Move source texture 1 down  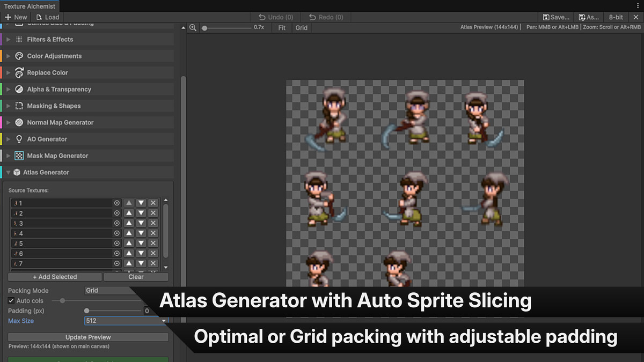point(141,203)
